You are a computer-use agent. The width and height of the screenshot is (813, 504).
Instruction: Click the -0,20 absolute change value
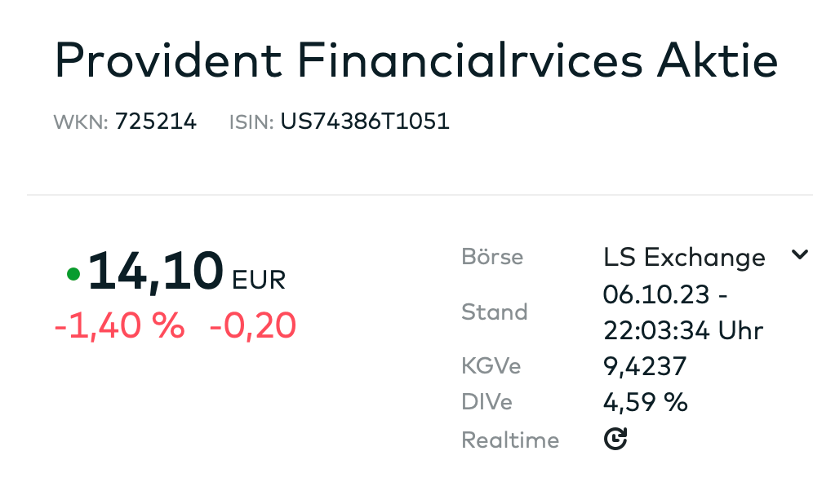[x=252, y=326]
